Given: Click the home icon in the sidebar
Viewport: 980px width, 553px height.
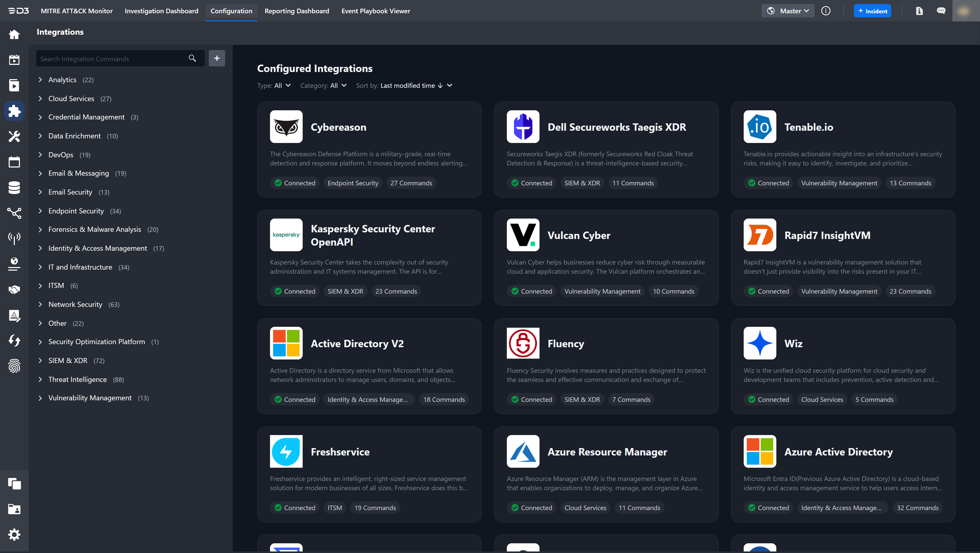Looking at the screenshot, I should pos(14,35).
